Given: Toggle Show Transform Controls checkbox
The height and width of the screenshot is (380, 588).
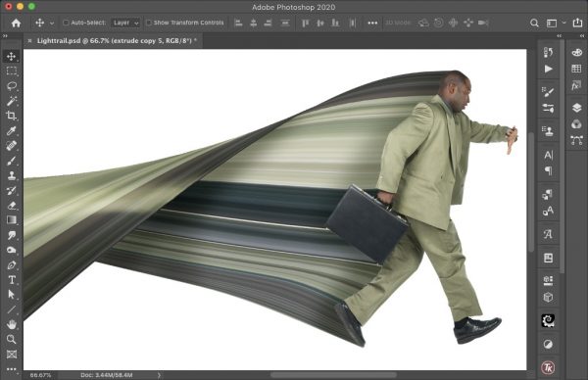Looking at the screenshot, I should point(149,23).
